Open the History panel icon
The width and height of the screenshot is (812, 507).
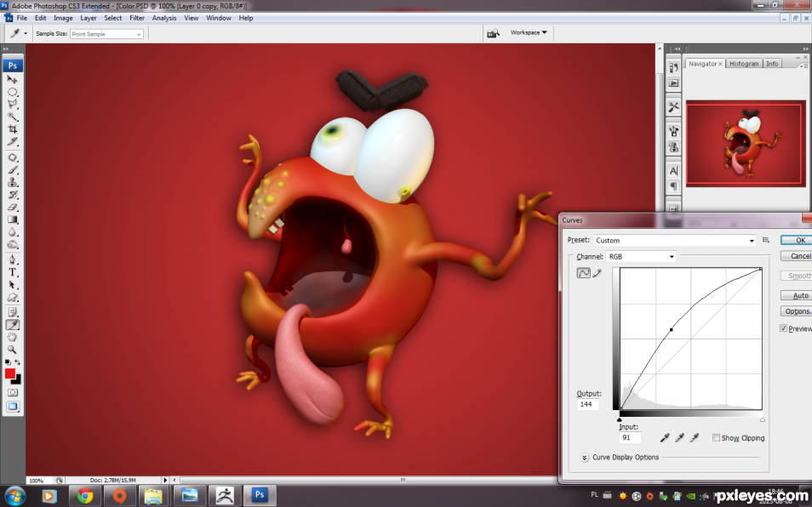coord(673,68)
